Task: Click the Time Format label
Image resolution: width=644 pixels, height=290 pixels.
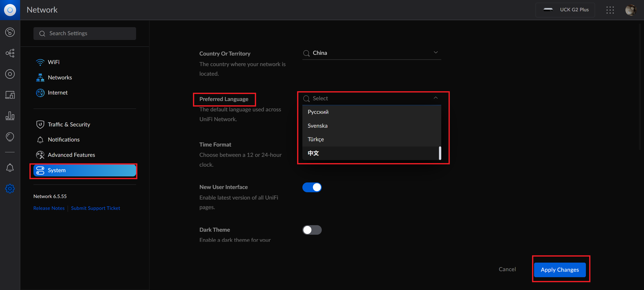Action: (x=215, y=145)
